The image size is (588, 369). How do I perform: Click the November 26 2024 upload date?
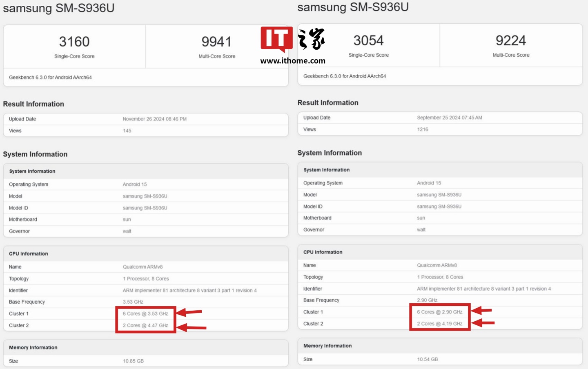(x=154, y=119)
